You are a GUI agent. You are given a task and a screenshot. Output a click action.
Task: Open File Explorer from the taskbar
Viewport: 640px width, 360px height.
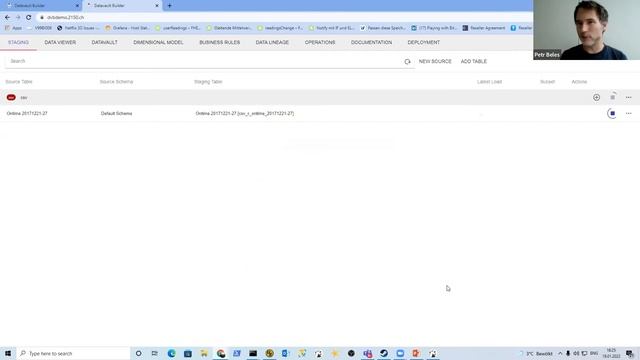pos(204,353)
